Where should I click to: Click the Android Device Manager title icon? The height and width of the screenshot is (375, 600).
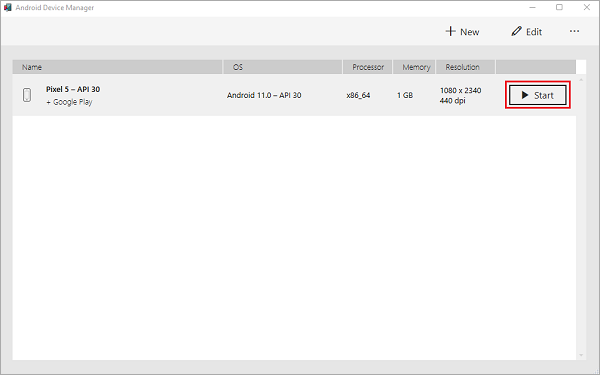(x=8, y=7)
